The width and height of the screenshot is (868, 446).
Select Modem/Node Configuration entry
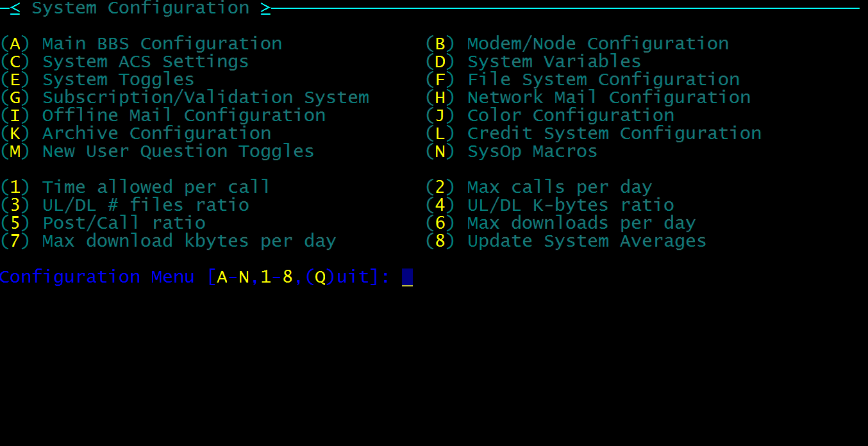577,44
